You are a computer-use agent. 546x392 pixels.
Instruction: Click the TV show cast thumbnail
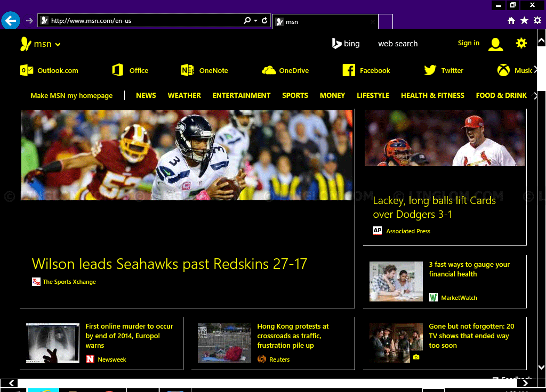(x=396, y=343)
